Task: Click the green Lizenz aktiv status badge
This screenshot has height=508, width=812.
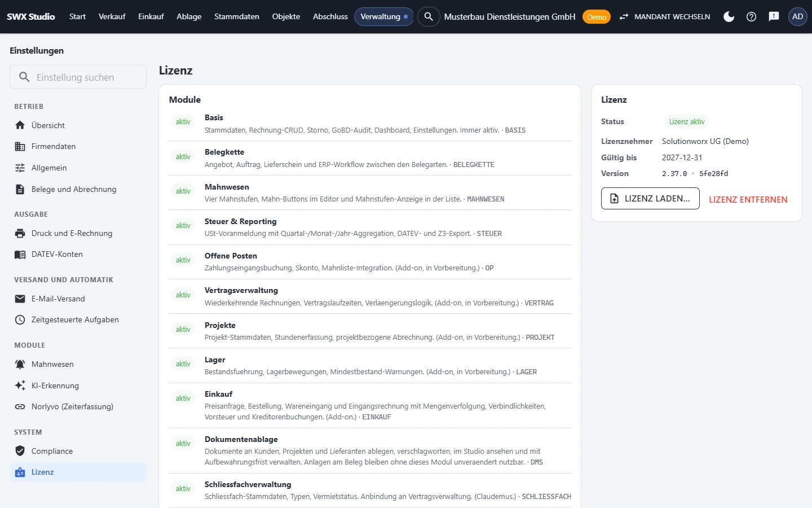Action: [687, 121]
